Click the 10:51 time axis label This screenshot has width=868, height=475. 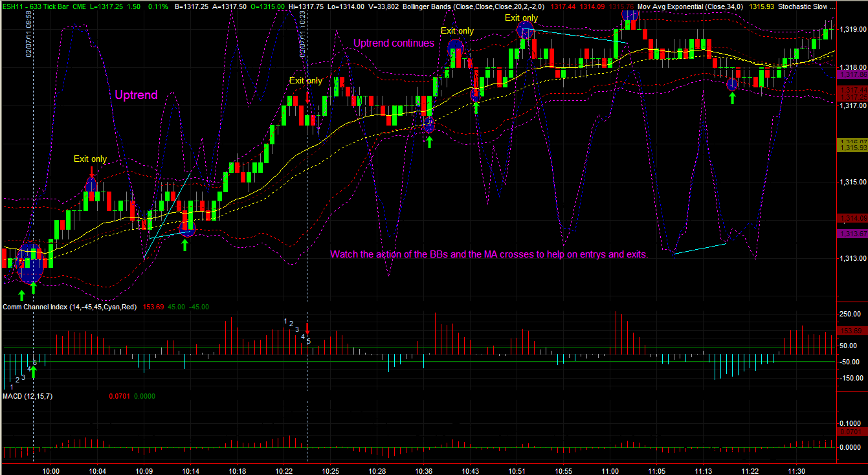518,470
